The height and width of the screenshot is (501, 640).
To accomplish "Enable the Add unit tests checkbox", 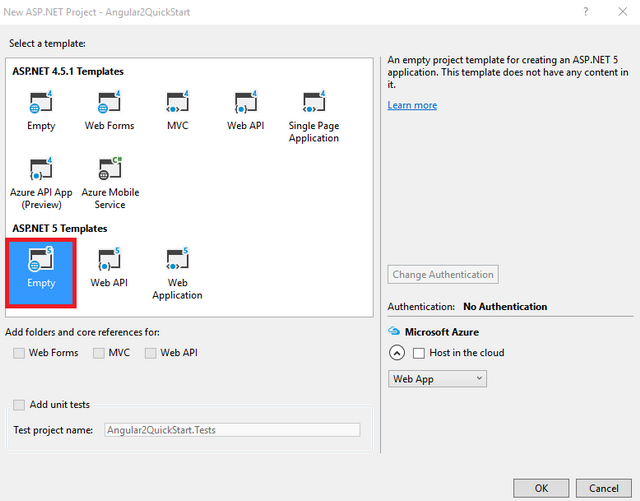I will [x=19, y=405].
